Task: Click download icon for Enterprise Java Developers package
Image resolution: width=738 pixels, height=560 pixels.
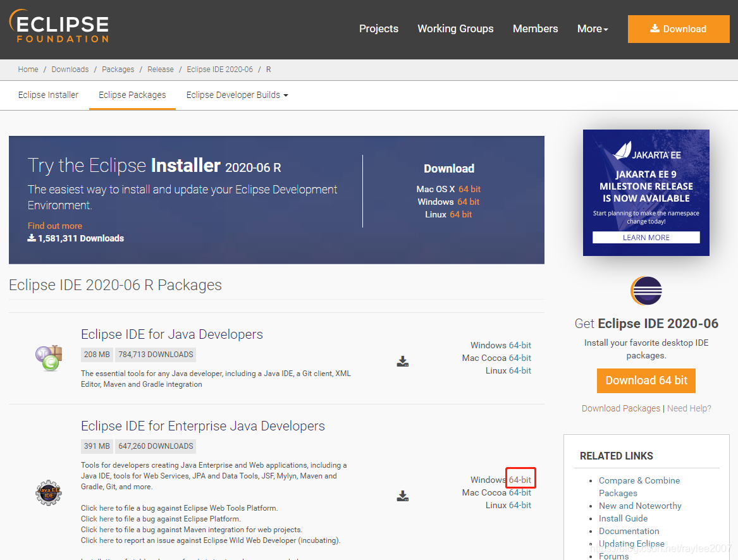Action: coord(402,496)
